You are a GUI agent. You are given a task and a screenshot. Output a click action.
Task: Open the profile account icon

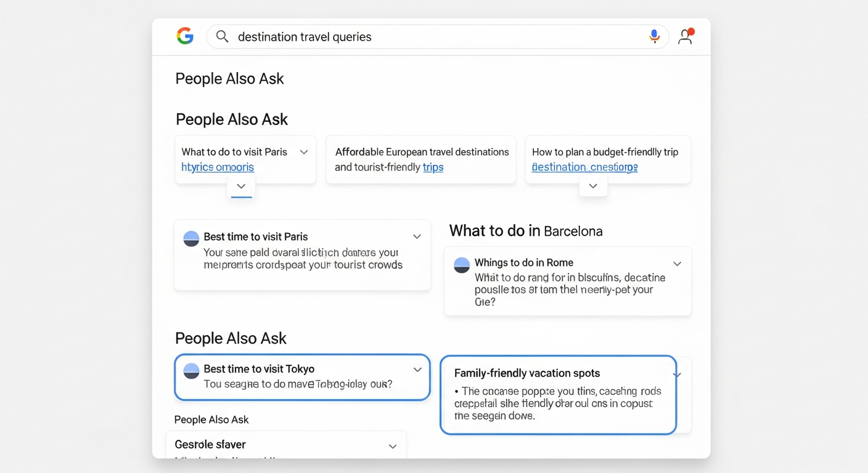686,36
